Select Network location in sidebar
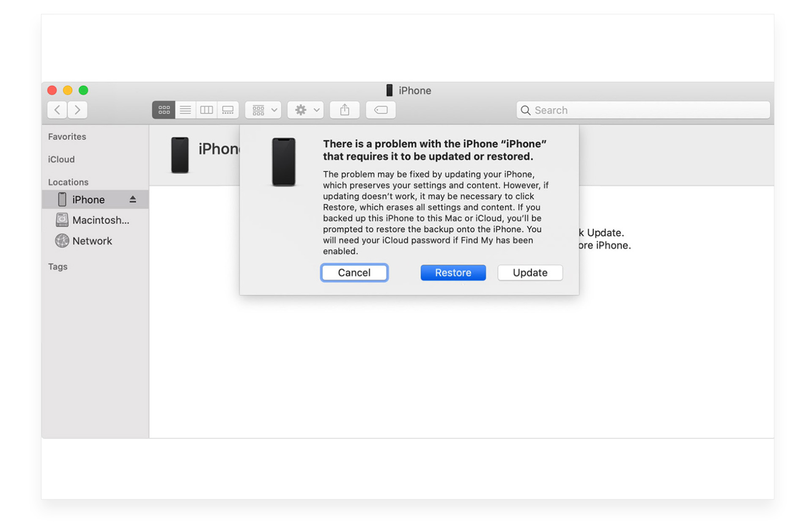 coord(92,241)
